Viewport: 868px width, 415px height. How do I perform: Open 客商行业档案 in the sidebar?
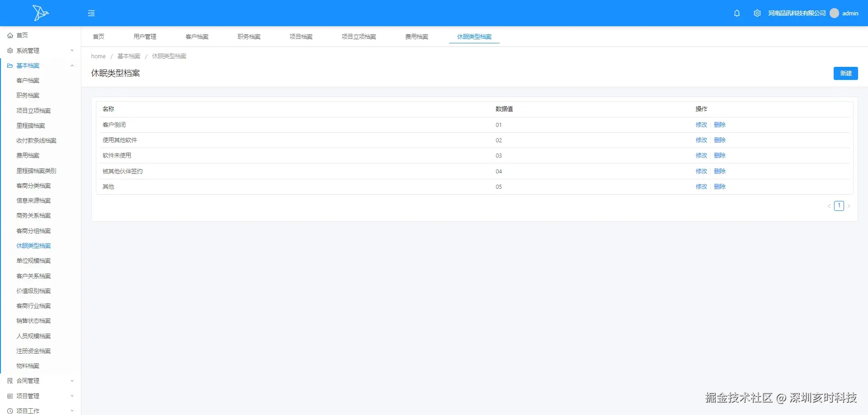(33, 306)
